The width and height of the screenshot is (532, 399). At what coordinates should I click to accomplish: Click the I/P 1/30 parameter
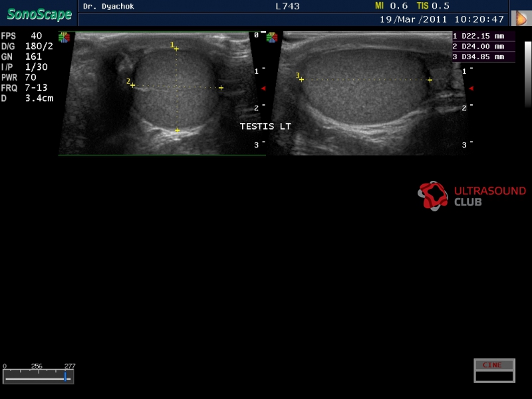(x=24, y=67)
